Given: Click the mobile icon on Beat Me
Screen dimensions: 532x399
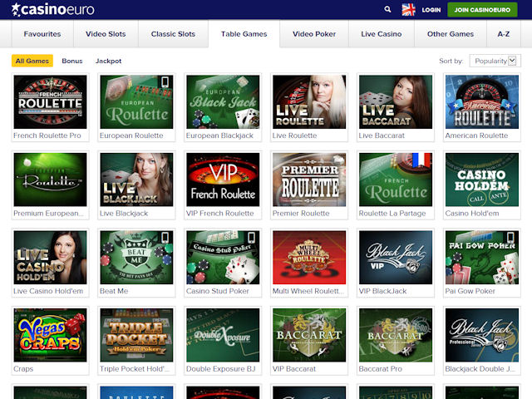Looking at the screenshot, I should pos(165,237).
